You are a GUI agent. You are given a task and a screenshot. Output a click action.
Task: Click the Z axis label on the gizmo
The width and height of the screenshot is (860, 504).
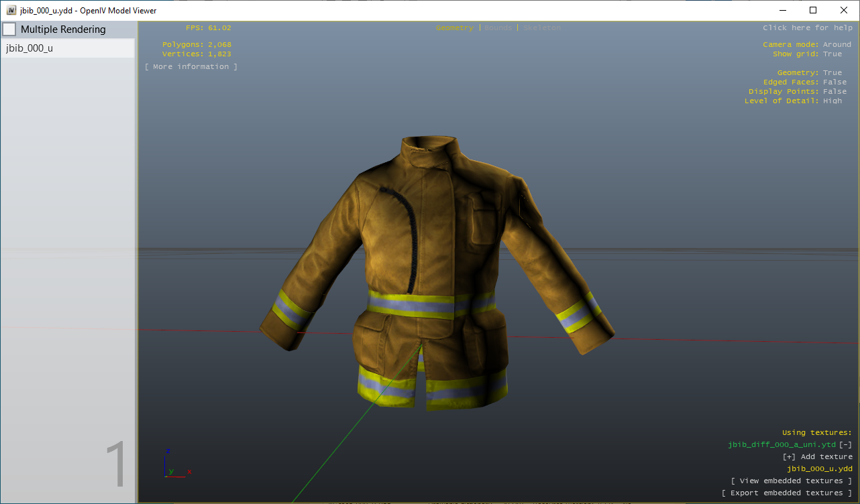coord(168,450)
